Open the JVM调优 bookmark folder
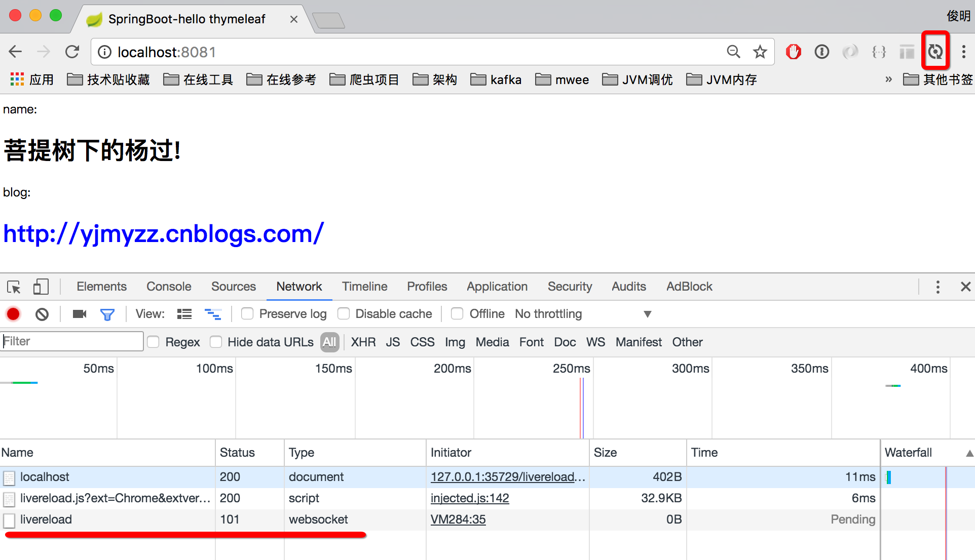Screen dimensions: 975x560 click(637, 79)
